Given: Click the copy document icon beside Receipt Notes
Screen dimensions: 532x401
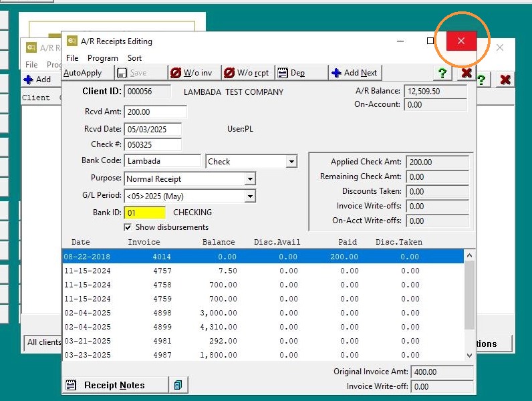Looking at the screenshot, I should coord(178,385).
